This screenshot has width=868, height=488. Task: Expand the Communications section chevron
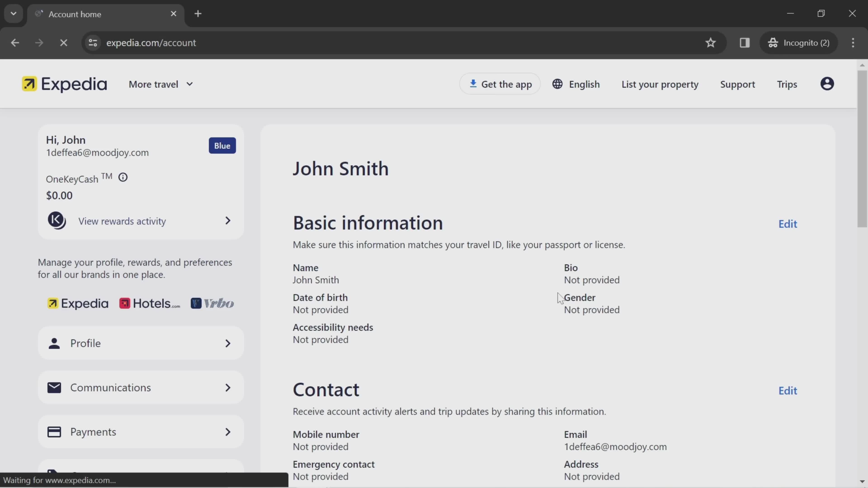click(228, 388)
